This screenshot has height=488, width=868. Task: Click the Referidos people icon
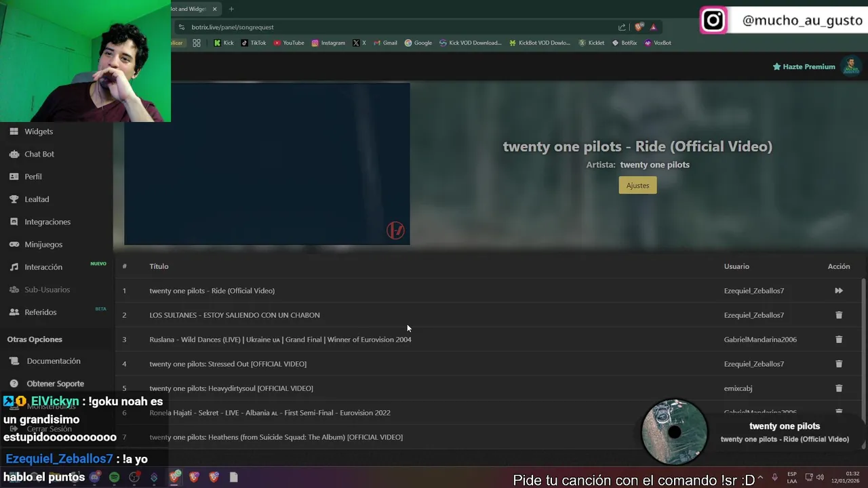point(14,312)
